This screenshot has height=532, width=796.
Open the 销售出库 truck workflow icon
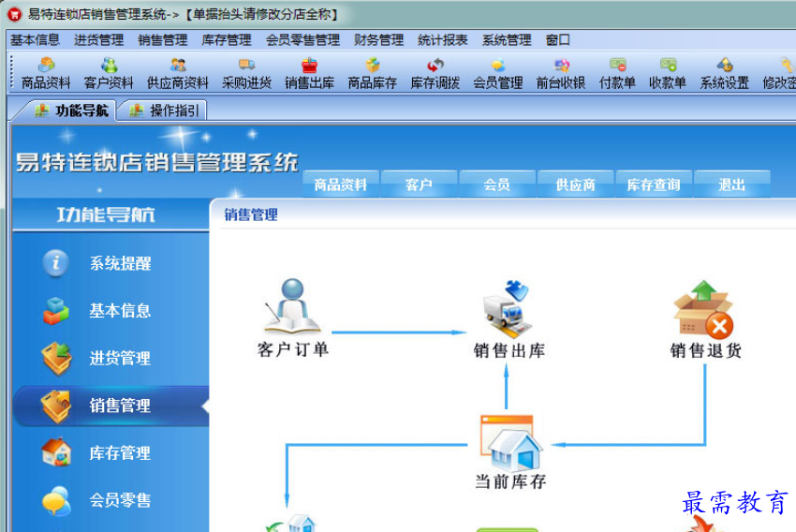509,318
